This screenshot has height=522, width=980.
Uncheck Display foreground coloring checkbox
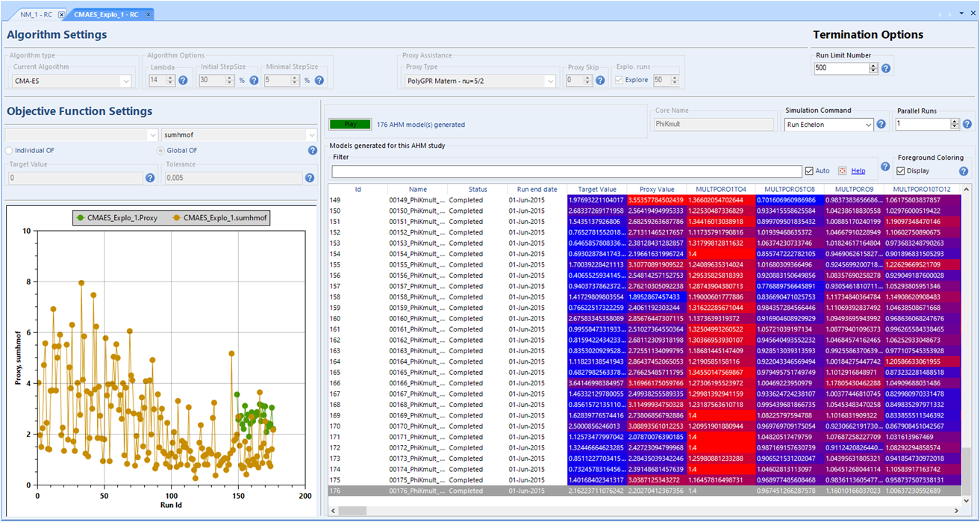coord(902,171)
